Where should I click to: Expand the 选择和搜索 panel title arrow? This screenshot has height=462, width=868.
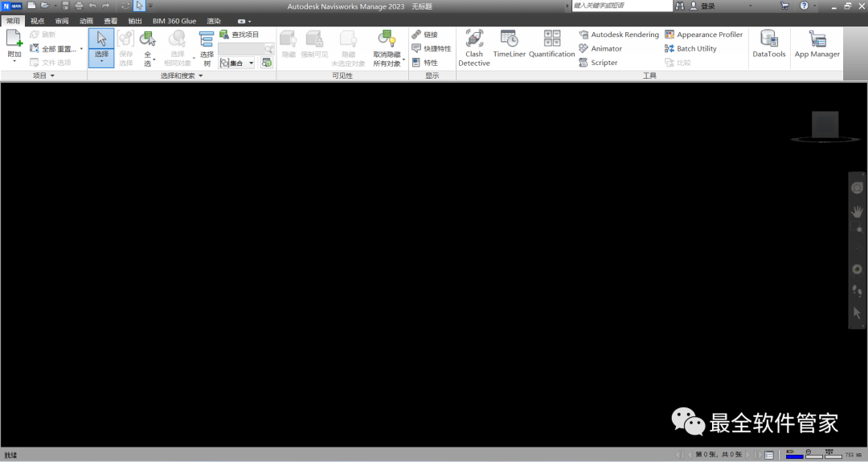200,76
